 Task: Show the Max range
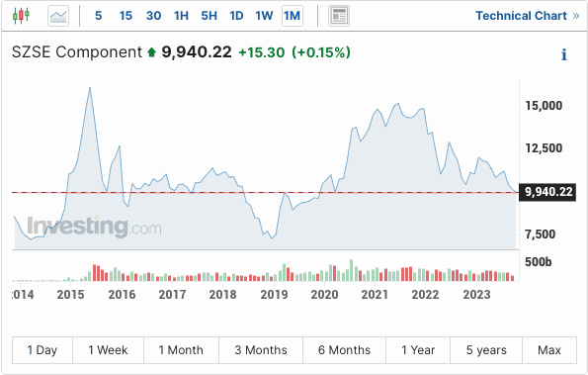click(549, 350)
